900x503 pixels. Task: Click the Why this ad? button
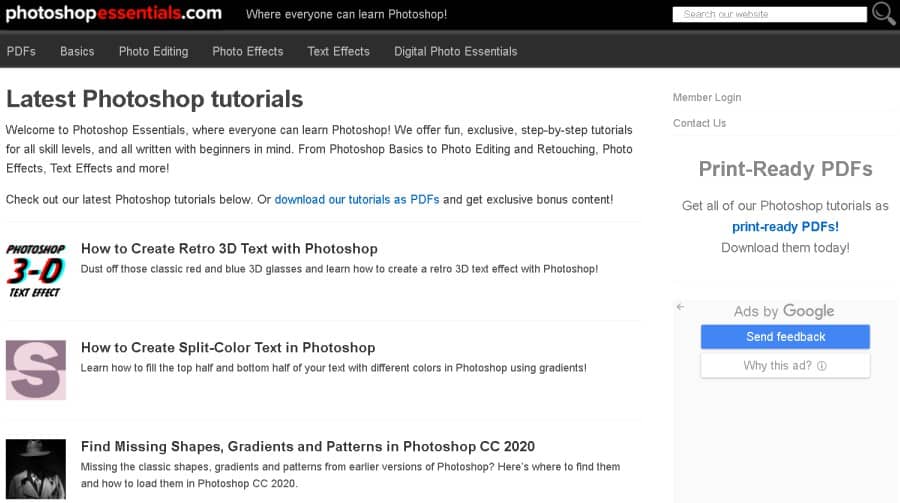[x=785, y=365]
